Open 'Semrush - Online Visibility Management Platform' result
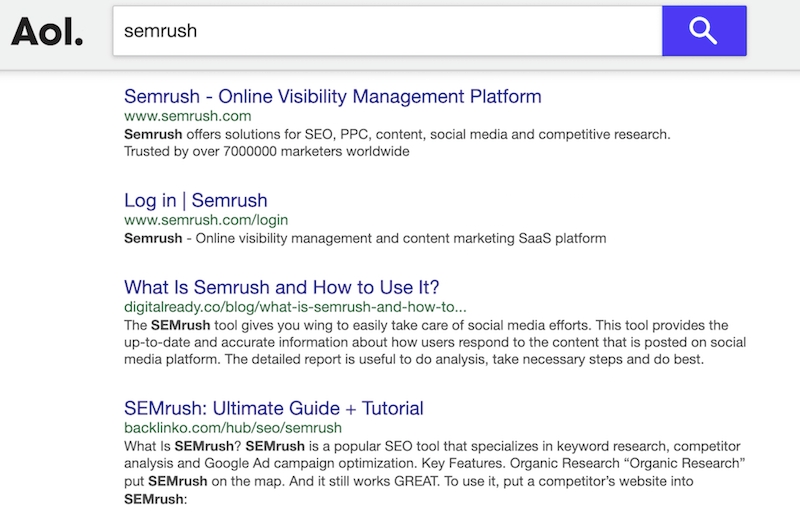 coord(332,97)
